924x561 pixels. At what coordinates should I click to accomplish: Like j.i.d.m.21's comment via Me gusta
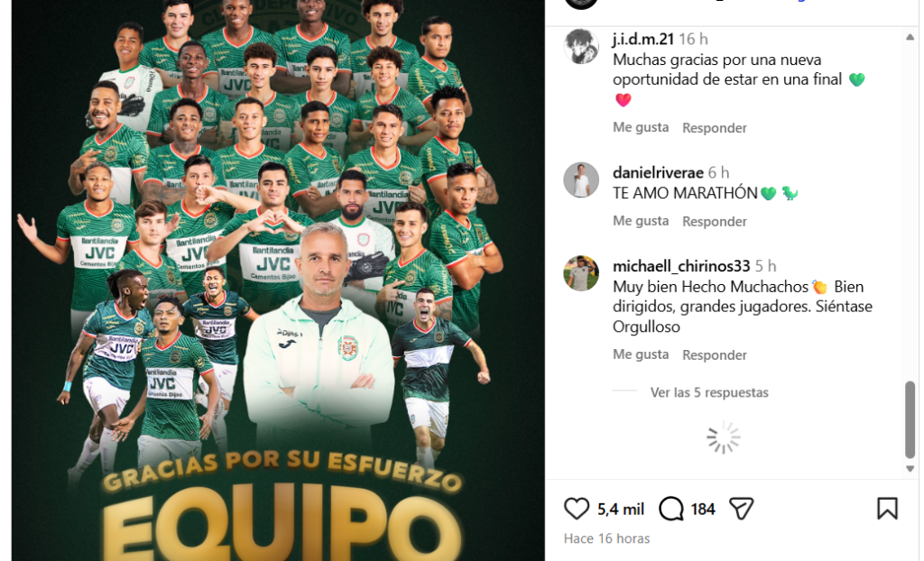click(641, 127)
